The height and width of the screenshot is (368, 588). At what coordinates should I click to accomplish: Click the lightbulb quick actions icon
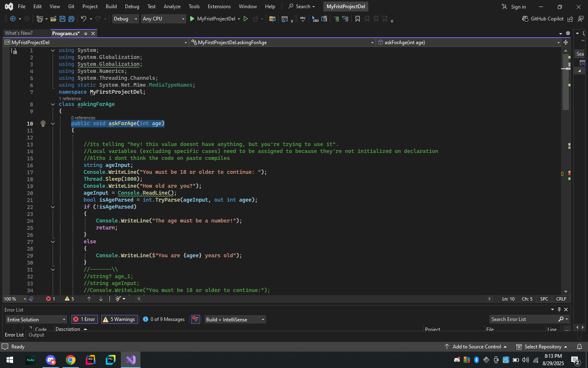point(43,123)
